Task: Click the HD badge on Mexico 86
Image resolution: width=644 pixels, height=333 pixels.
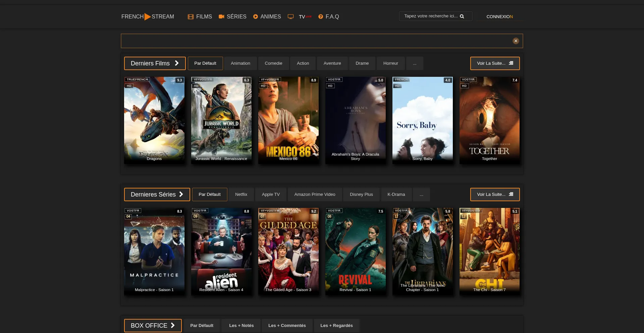Action: [263, 86]
